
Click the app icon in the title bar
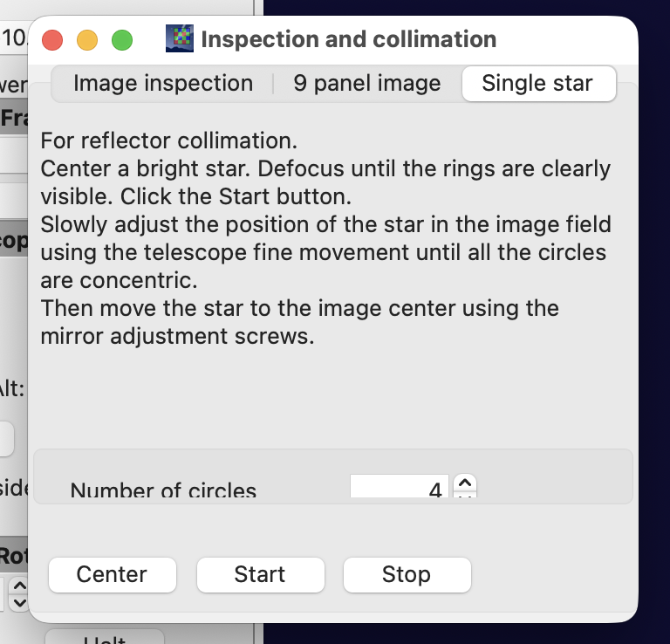tap(180, 38)
